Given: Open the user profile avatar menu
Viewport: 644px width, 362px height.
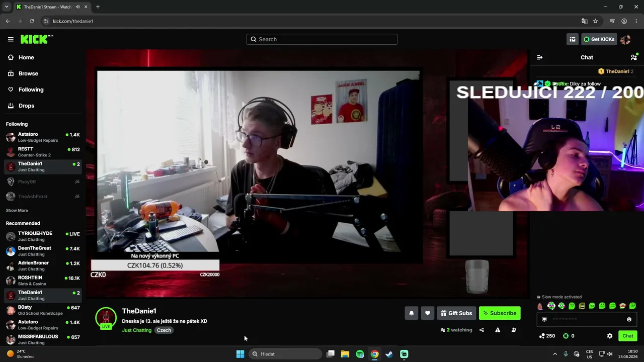Looking at the screenshot, I should (625, 39).
